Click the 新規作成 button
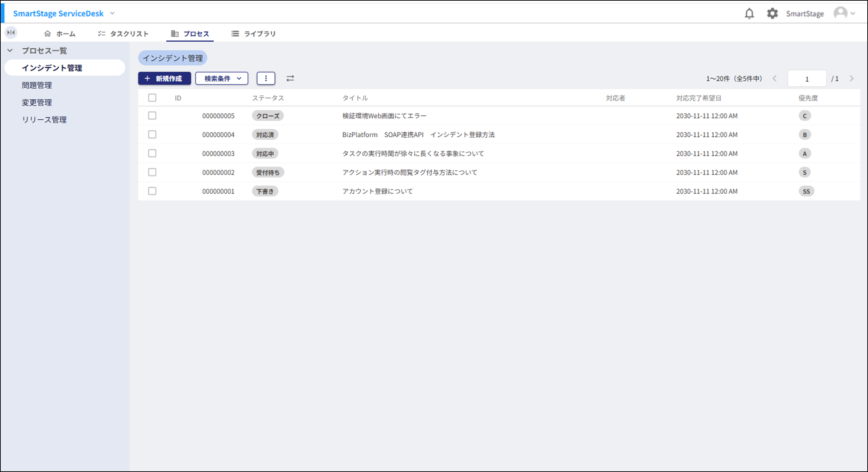868x472 pixels. pos(164,79)
